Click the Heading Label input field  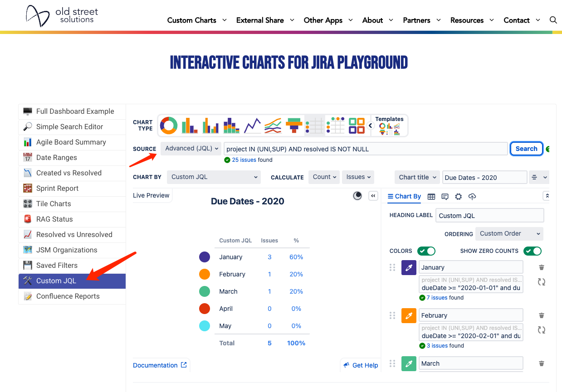pos(489,216)
